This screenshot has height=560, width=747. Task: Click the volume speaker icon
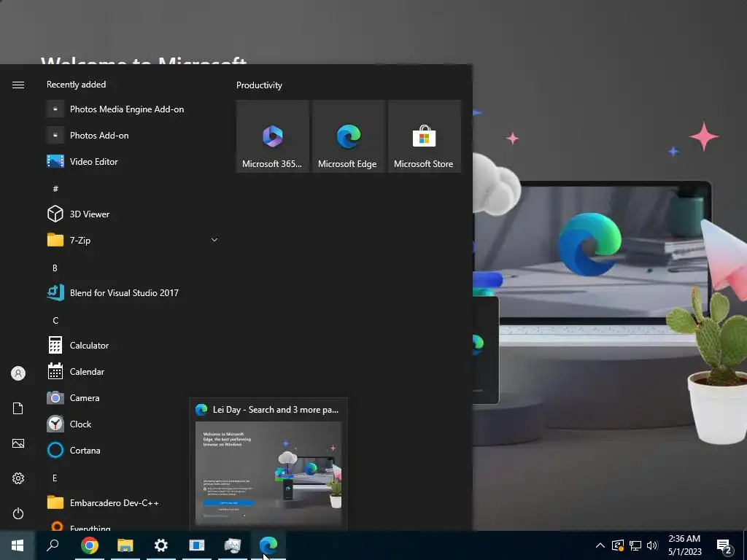(652, 545)
